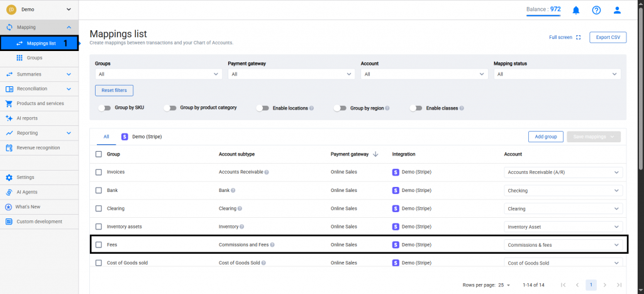Screen dimensions: 644x294
Task: Open the Payment gateway filter dropdown
Action: 291,74
